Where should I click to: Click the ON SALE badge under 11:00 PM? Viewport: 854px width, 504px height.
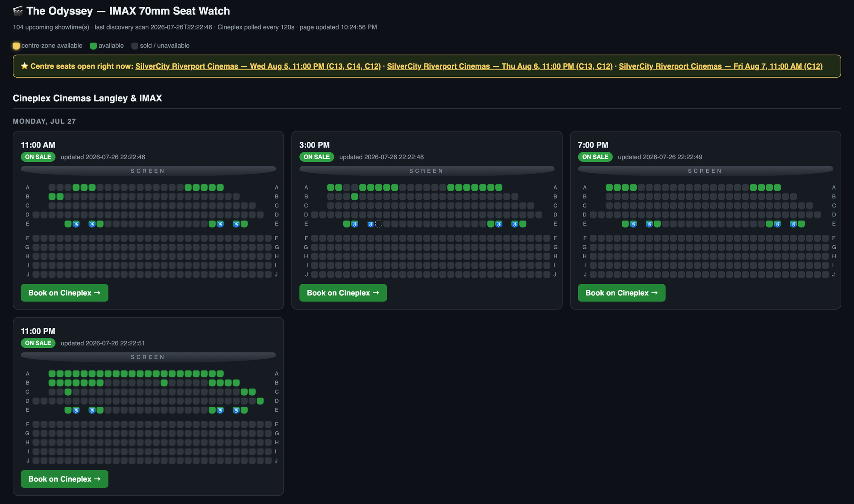point(38,343)
